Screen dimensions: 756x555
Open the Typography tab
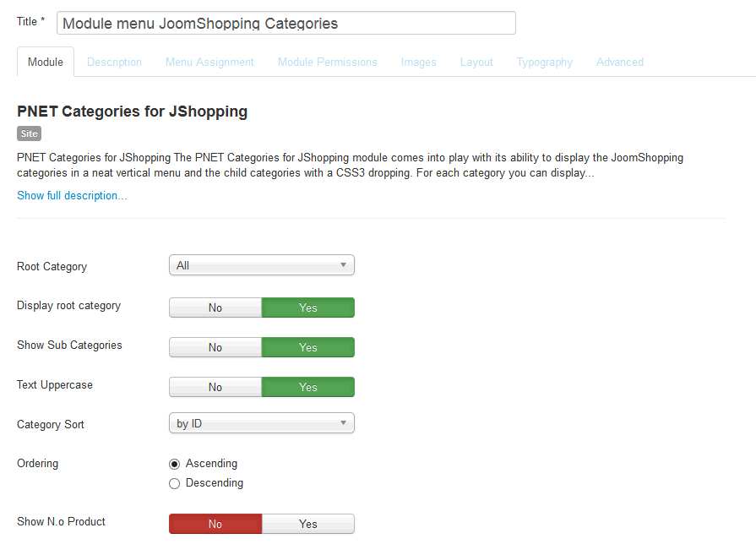click(x=544, y=63)
